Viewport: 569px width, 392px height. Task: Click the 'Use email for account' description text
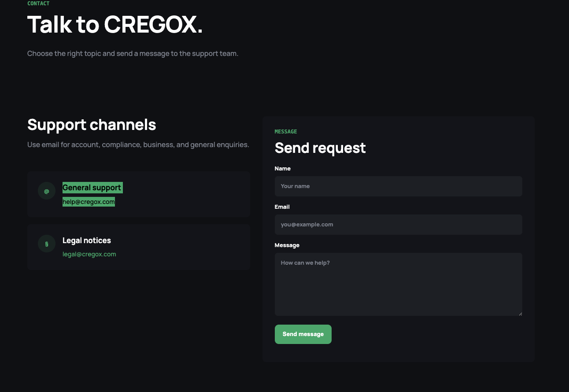click(x=138, y=145)
